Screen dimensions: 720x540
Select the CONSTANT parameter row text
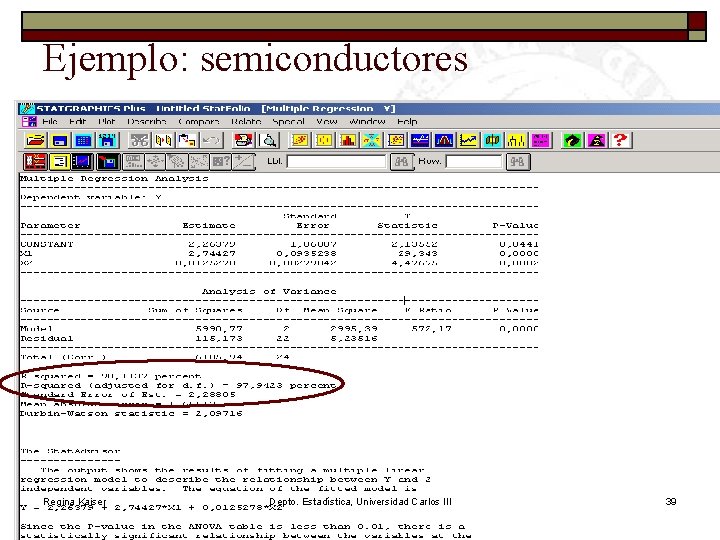[x=47, y=244]
